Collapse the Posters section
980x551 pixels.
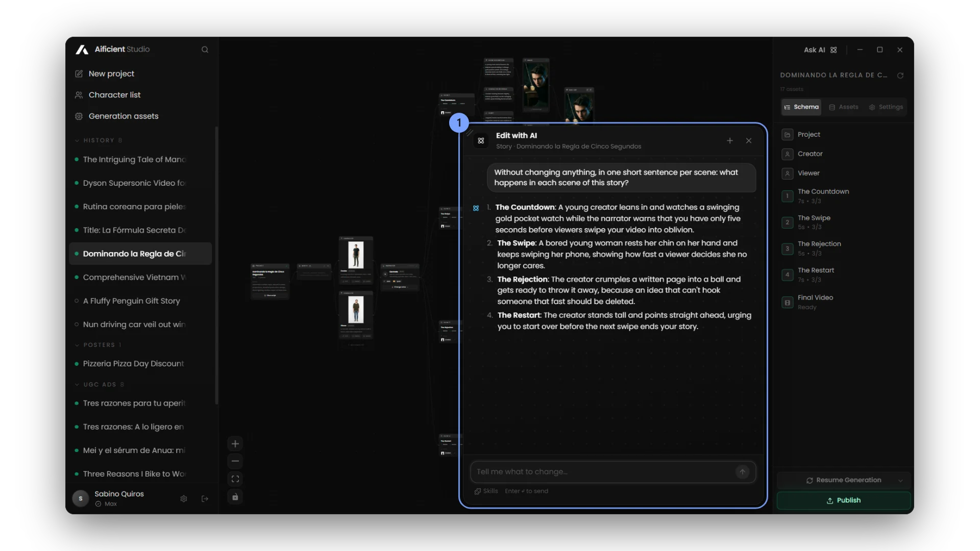[99, 345]
